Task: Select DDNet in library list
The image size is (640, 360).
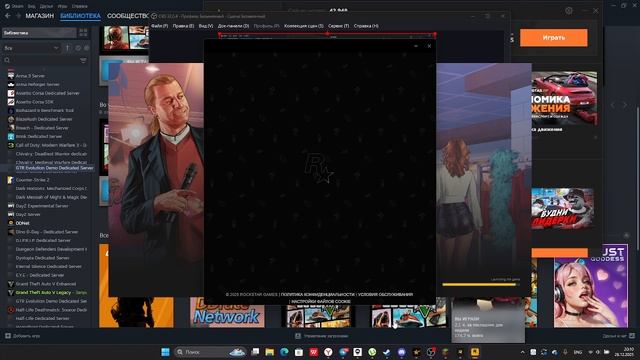Action: click(x=22, y=223)
